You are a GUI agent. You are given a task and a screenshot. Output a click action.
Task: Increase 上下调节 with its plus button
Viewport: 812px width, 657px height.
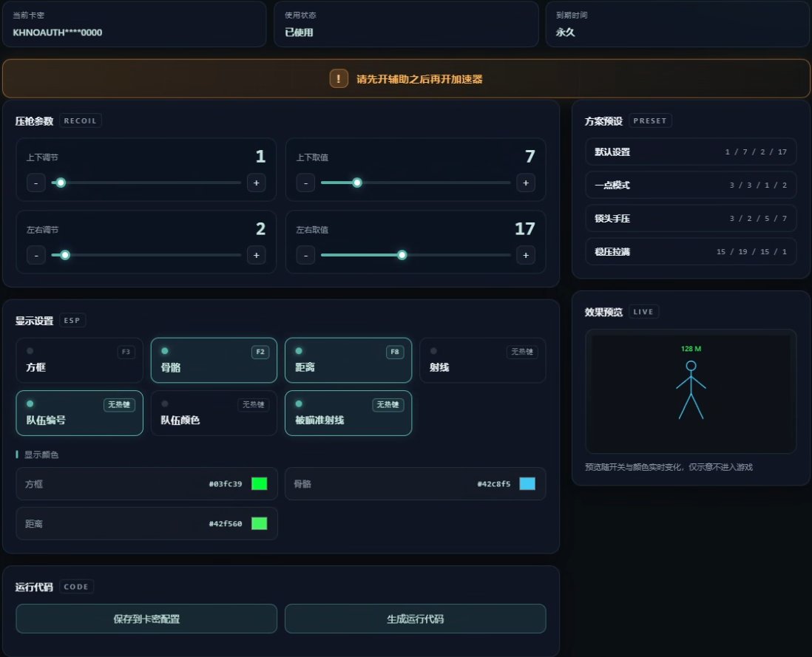257,183
